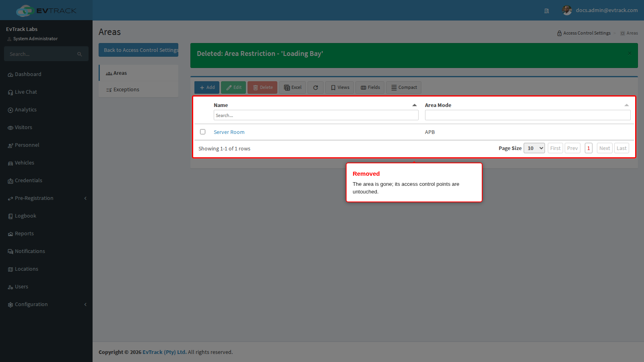Open the Page Size dropdown
This screenshot has height=362, width=644.
pos(534,148)
